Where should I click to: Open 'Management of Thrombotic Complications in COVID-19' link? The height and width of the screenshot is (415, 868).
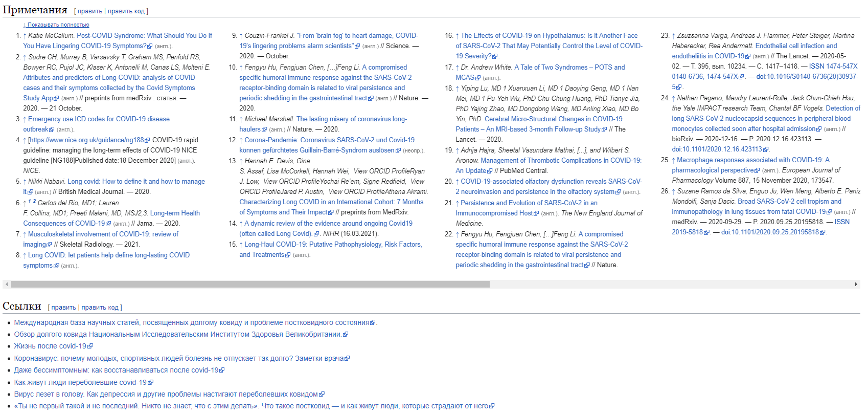[x=549, y=166]
